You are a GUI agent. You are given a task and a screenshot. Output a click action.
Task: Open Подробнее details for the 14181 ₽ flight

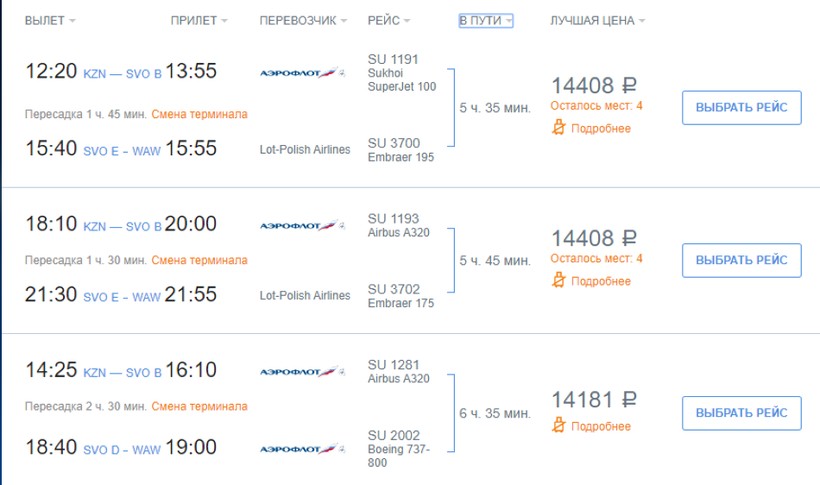601,427
